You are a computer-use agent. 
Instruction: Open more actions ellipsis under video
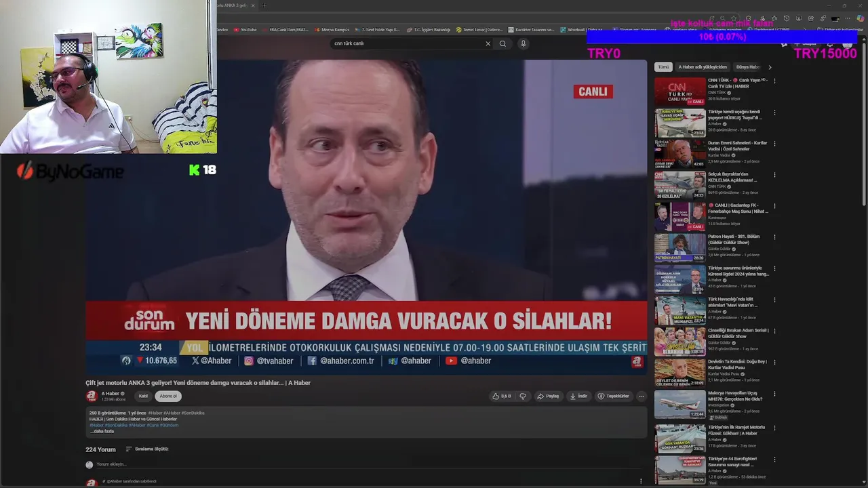[642, 396]
